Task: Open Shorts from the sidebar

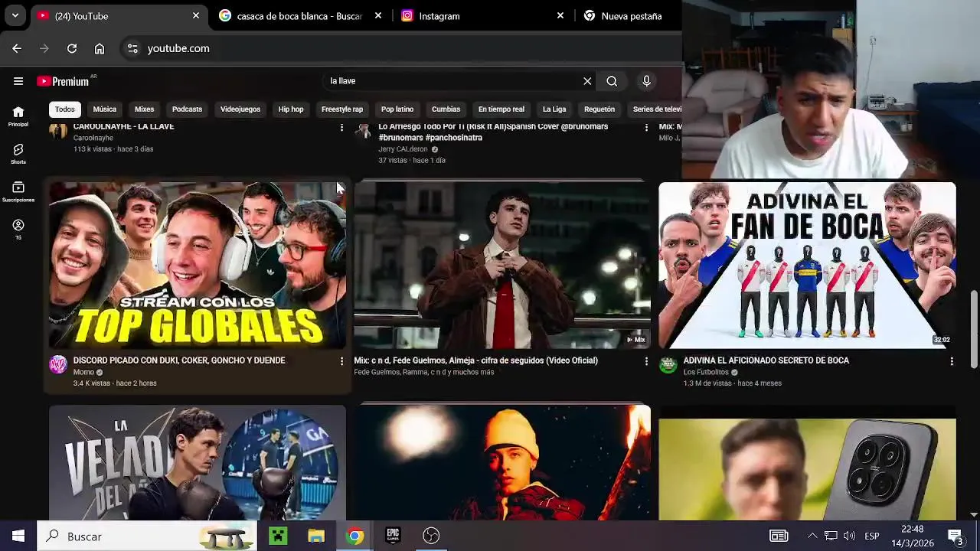Action: click(18, 154)
